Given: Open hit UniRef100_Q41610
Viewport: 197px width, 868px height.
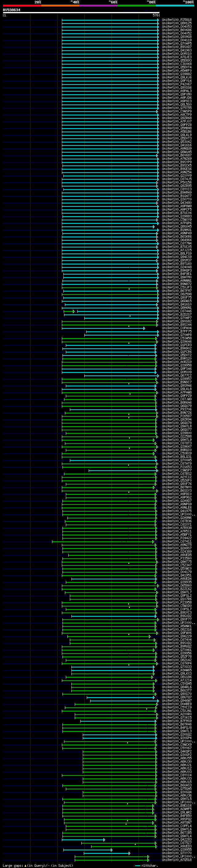Looking at the screenshot, I should coord(177,304).
